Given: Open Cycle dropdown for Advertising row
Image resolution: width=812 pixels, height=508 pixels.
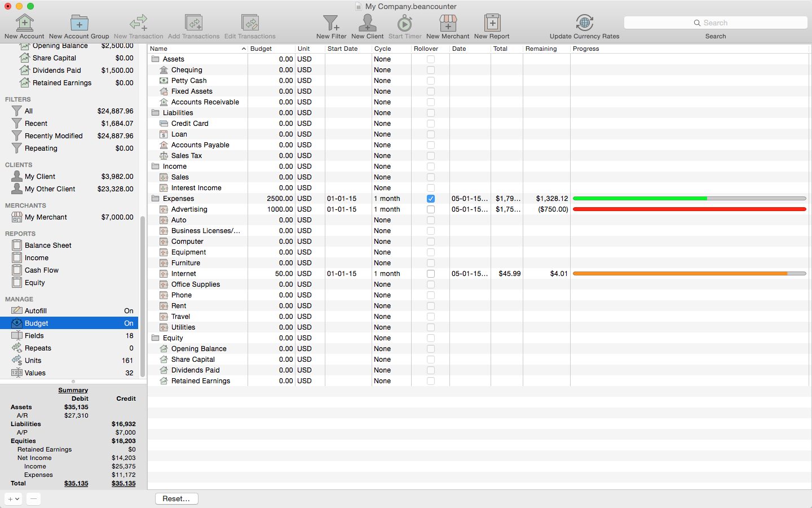Looking at the screenshot, I should [x=391, y=209].
